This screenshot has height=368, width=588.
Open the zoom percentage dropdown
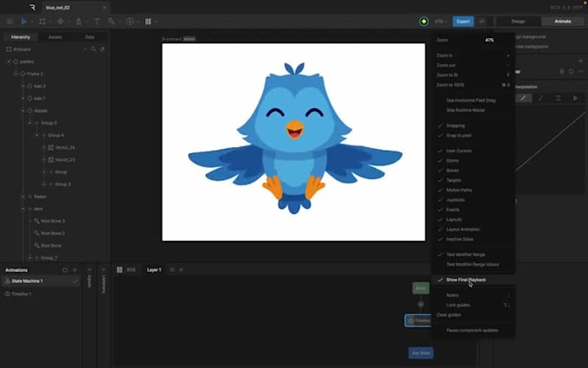pos(441,22)
